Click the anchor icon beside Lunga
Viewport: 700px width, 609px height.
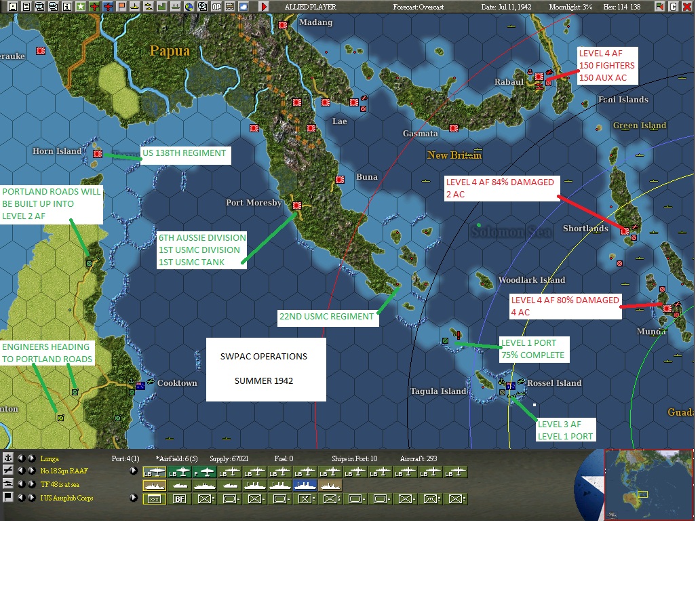pos(8,458)
